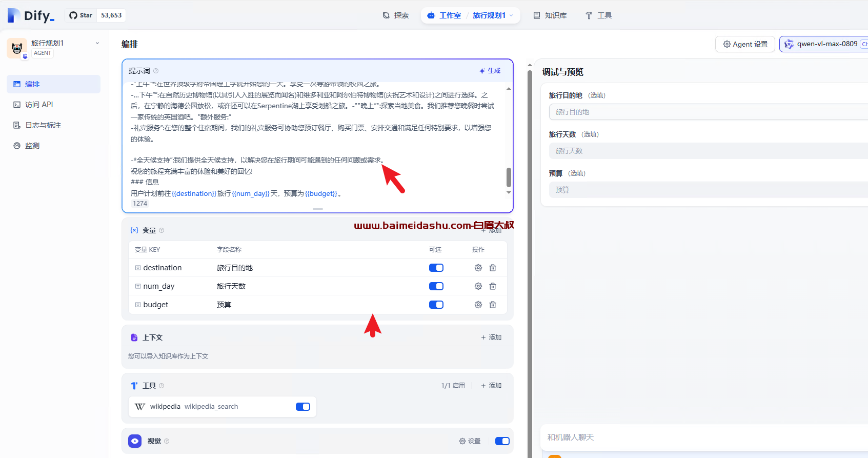Select 访问 API in the sidebar
Viewport: 868px width, 458px height.
coord(53,105)
